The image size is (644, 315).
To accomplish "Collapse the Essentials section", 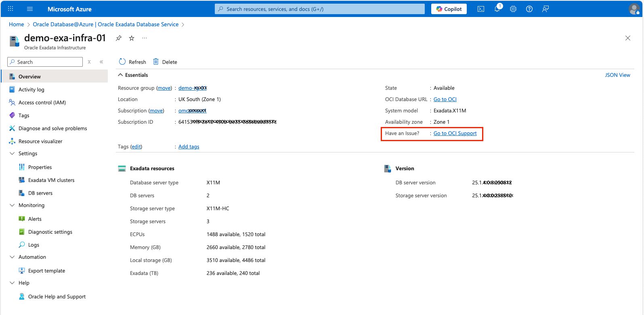I will (120, 75).
